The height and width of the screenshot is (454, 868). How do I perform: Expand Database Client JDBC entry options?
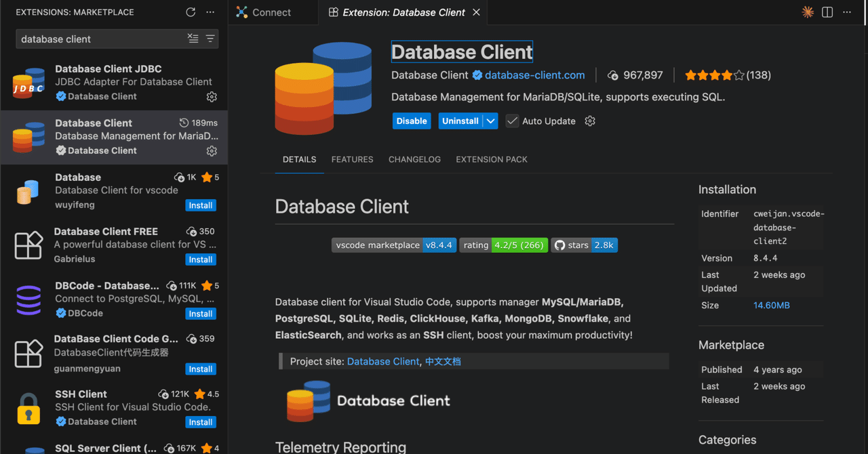tap(212, 97)
